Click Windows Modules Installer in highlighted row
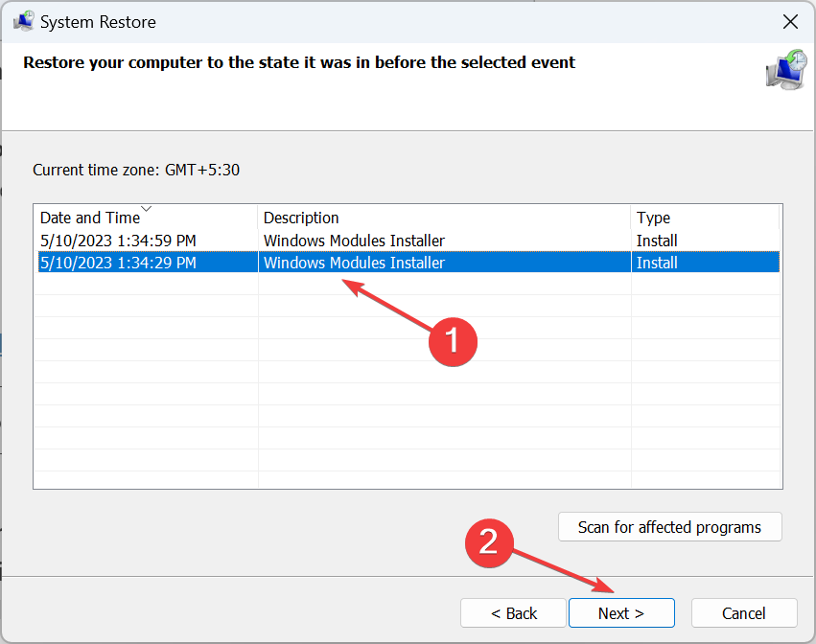This screenshot has width=816, height=644. (354, 263)
